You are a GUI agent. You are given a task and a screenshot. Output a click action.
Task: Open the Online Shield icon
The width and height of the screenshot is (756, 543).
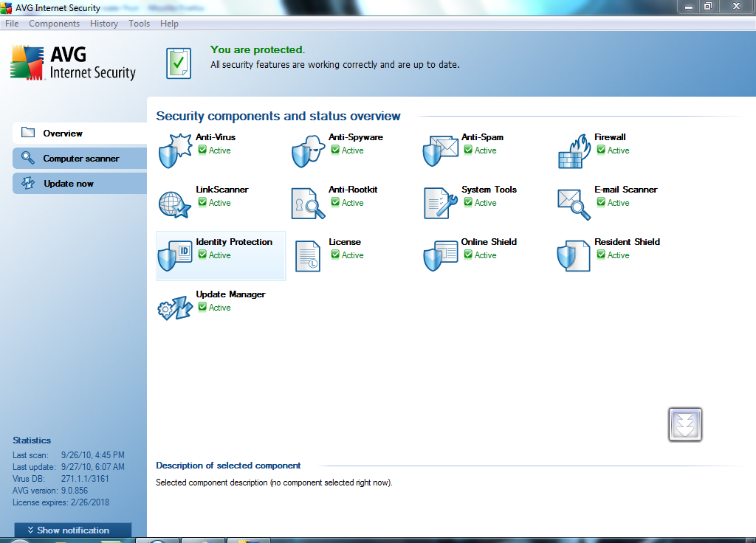coord(440,256)
